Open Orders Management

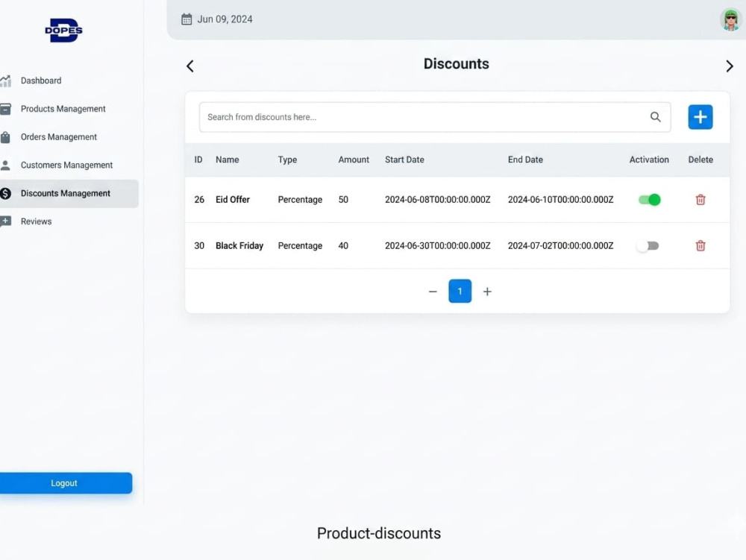(x=58, y=137)
